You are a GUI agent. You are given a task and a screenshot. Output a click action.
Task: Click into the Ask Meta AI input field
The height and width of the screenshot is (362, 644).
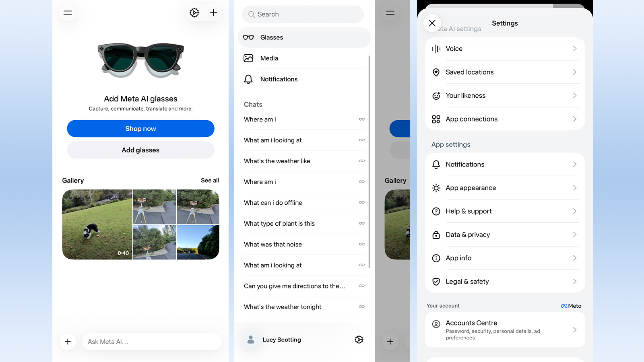[152, 341]
